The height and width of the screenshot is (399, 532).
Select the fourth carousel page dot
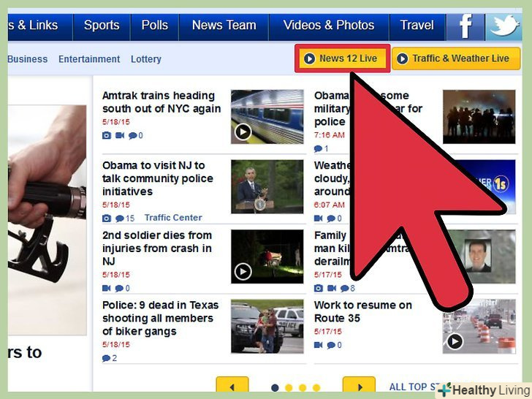pyautogui.click(x=316, y=387)
